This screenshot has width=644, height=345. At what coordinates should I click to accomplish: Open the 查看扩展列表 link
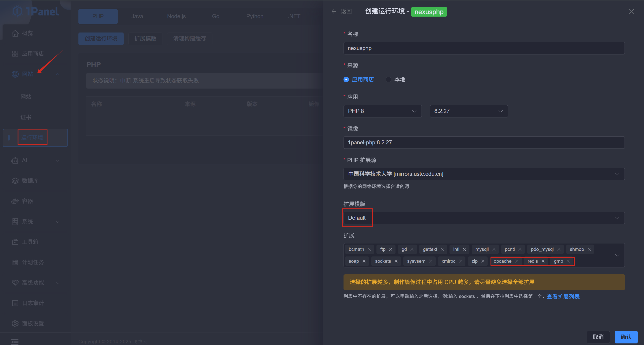point(563,296)
